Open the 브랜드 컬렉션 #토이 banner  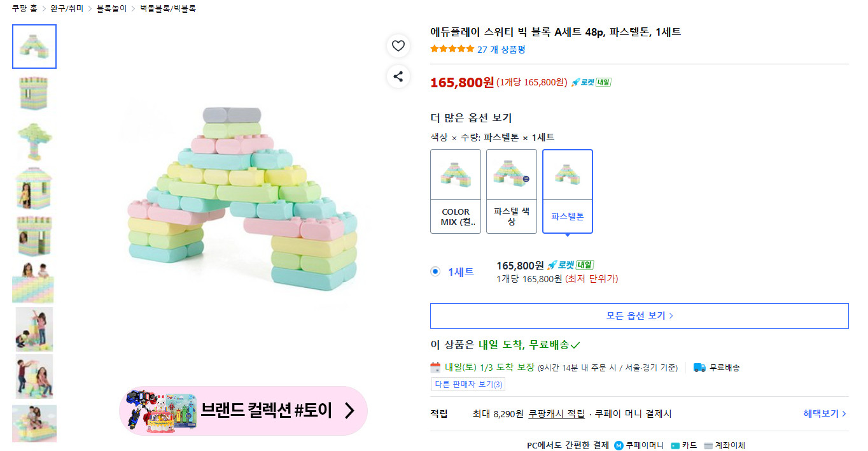[x=244, y=410]
